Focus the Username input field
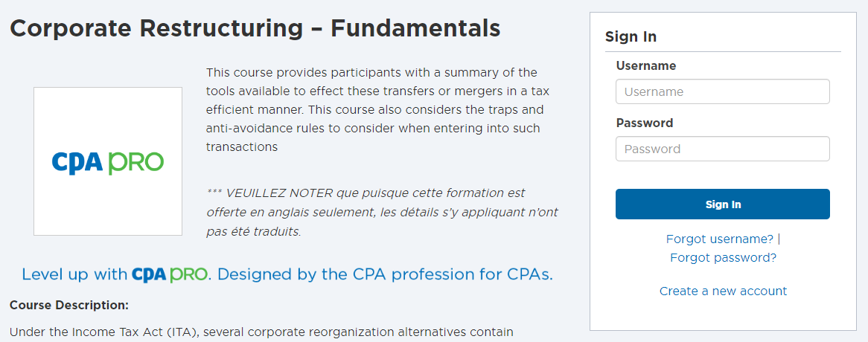 point(722,91)
